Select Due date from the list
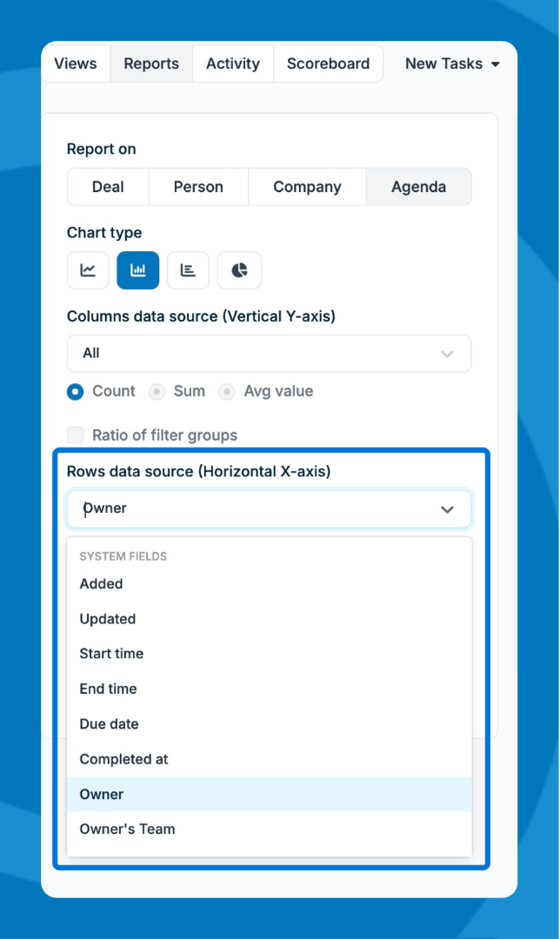 (109, 723)
